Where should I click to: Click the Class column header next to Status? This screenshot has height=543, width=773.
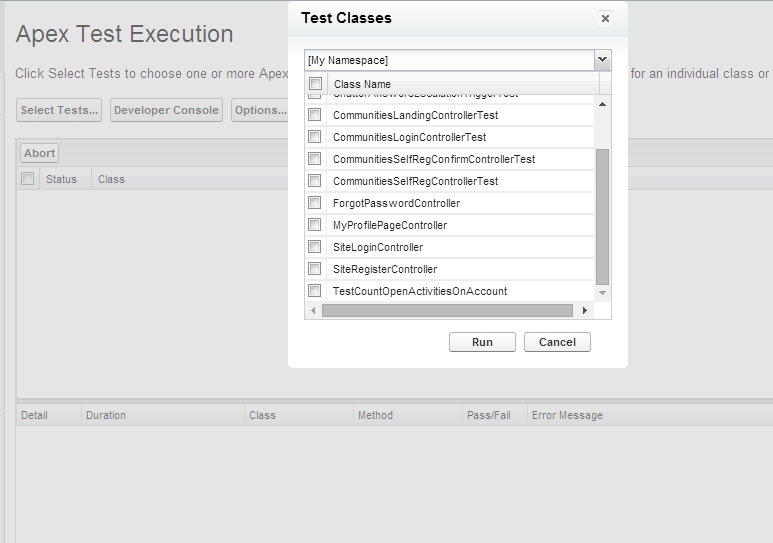(x=111, y=179)
